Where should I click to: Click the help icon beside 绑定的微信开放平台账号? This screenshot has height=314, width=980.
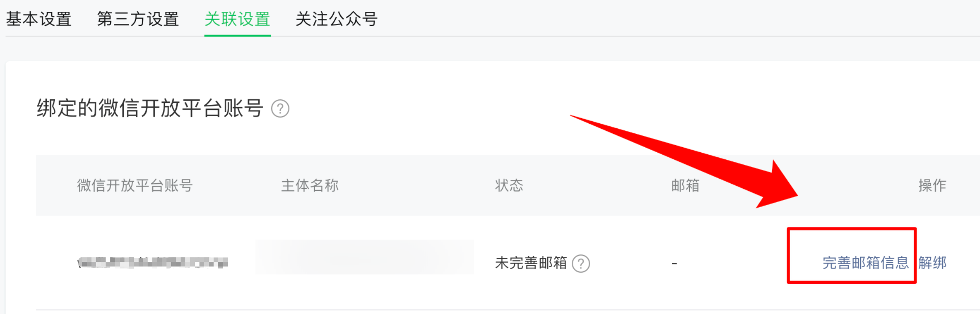280,109
